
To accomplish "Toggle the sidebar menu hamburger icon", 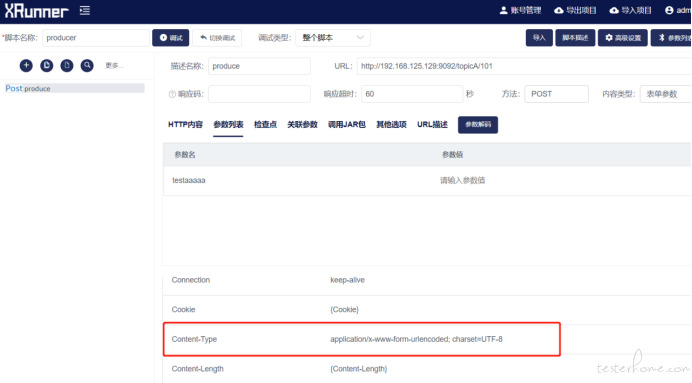I will click(85, 11).
